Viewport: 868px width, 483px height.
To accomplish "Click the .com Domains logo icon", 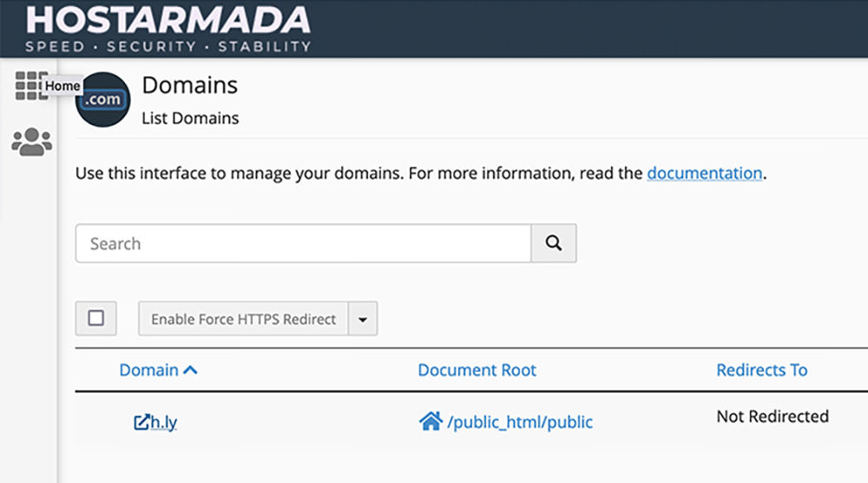I will click(103, 100).
